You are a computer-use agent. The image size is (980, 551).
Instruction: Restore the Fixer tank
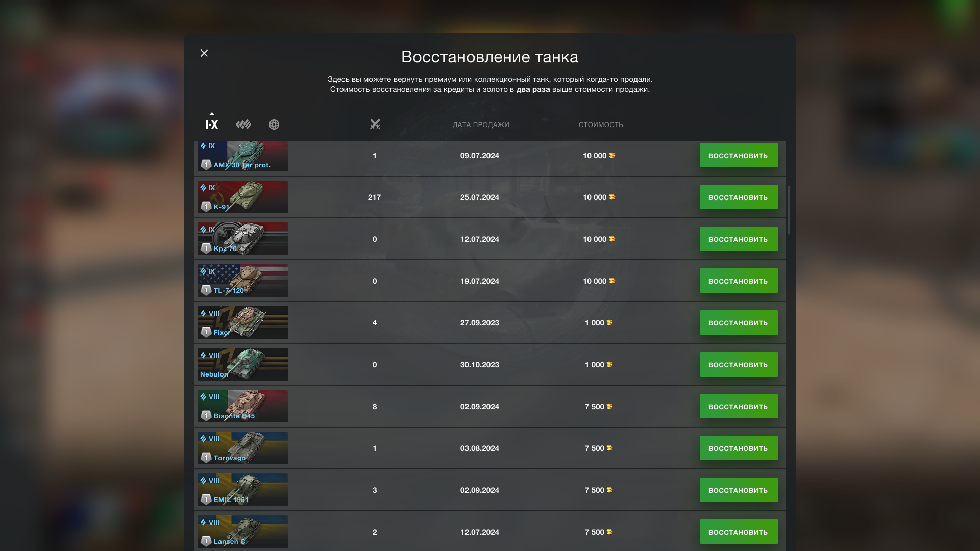click(x=739, y=323)
